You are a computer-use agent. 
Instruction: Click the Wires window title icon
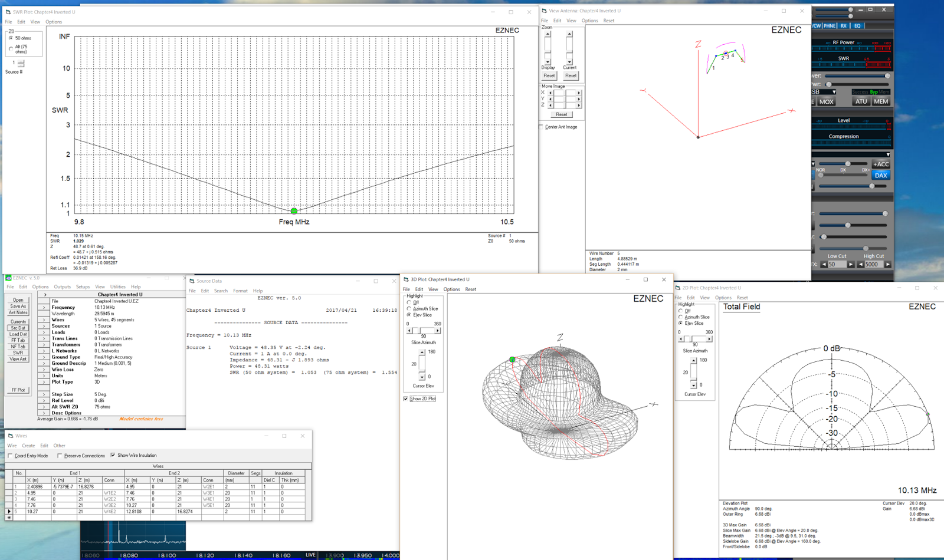(11, 436)
